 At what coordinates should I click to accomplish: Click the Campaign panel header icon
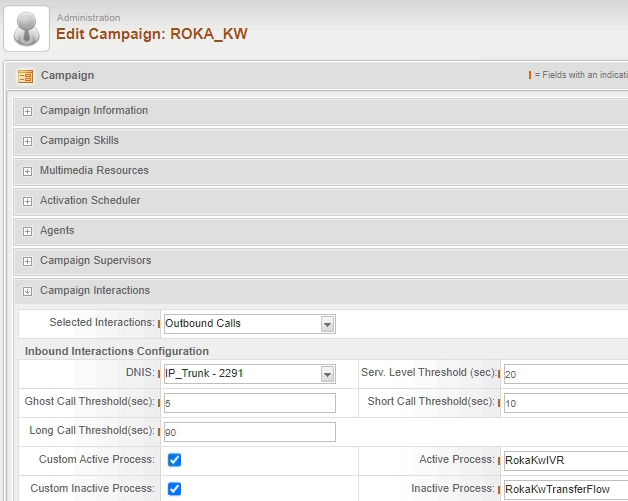(26, 76)
